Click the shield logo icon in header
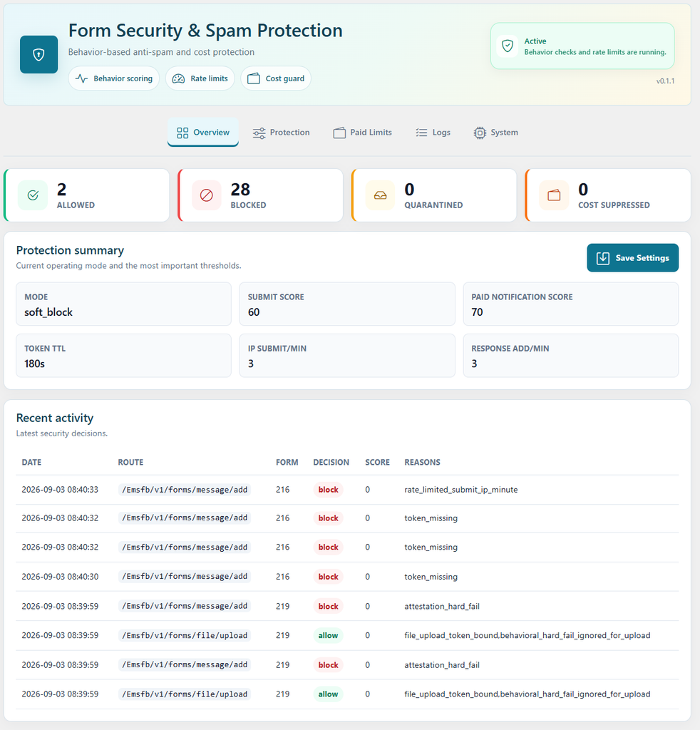Screen dimensions: 700x730 click(x=38, y=54)
